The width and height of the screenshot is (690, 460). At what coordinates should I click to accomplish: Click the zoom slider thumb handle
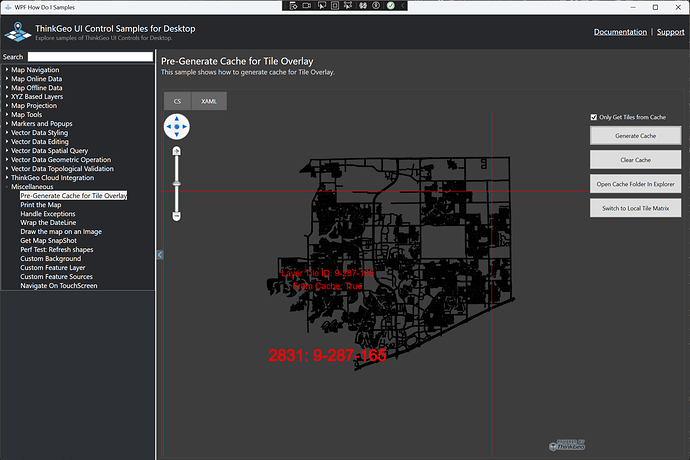pos(176,184)
